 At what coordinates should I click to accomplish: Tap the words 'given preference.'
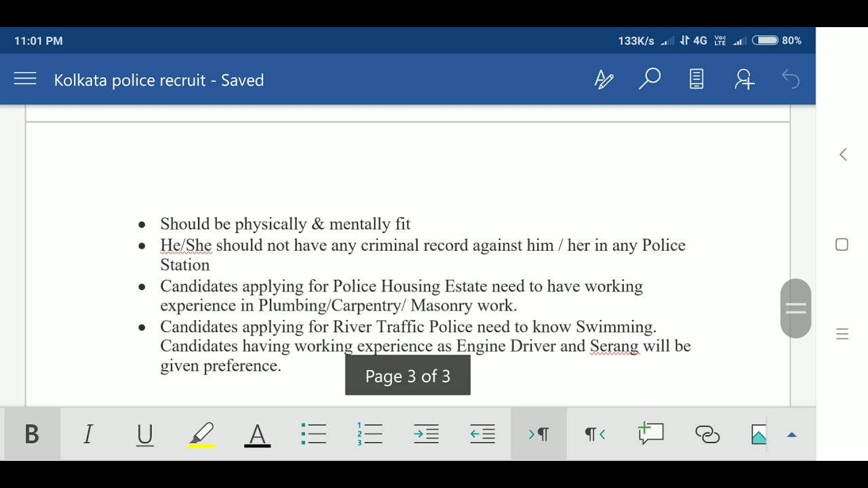220,365
